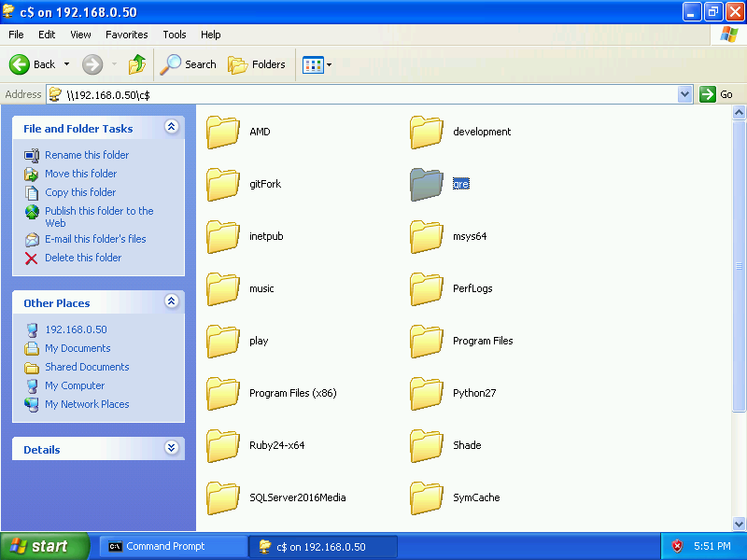Open the Favorites menu
Viewport: 747px width, 560px height.
click(127, 35)
